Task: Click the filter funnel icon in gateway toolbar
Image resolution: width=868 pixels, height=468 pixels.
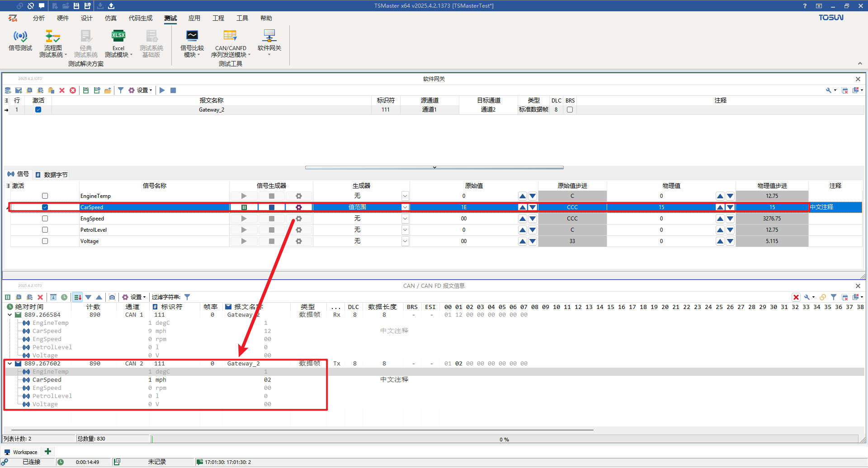Action: point(121,90)
